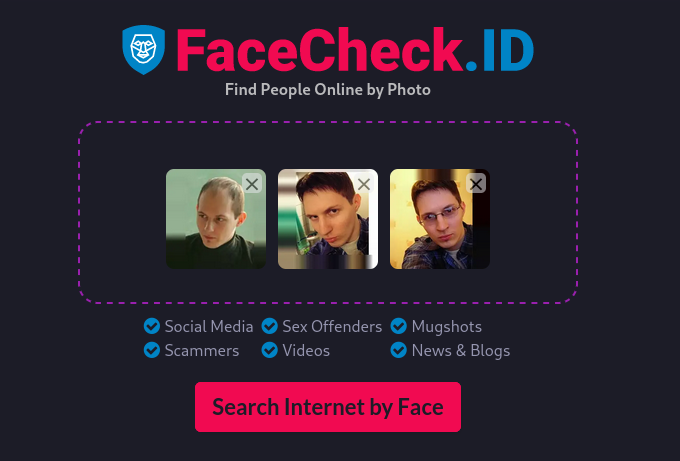Click the Social Media checkmark icon
This screenshot has height=461, width=680.
[152, 326]
